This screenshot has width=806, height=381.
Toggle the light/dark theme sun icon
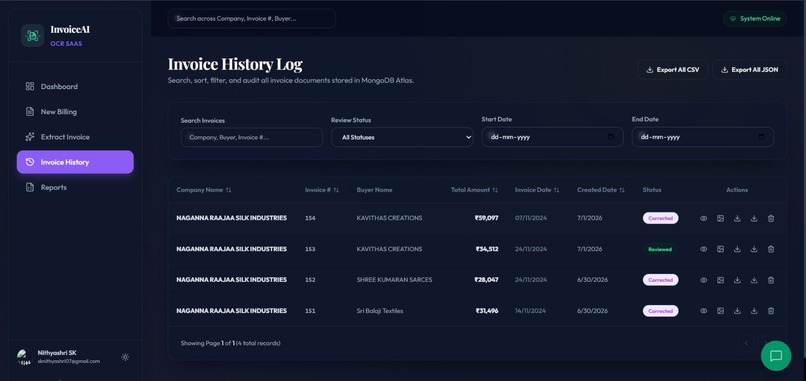tap(125, 357)
